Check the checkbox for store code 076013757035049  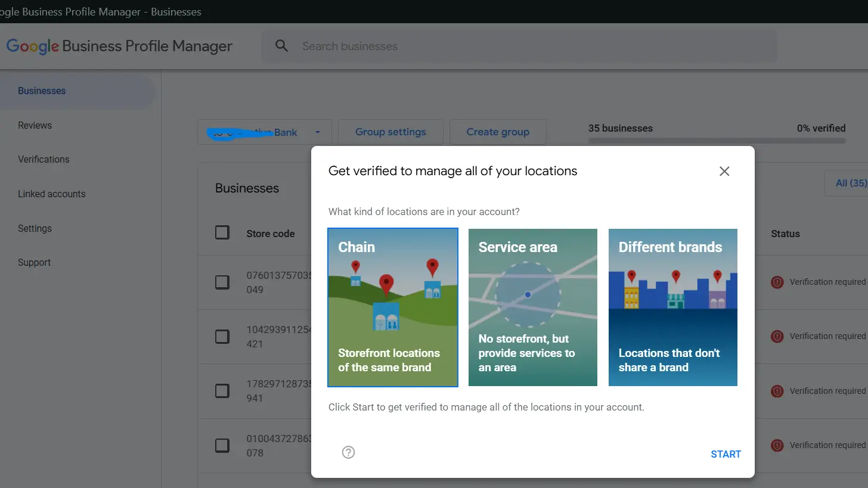pyautogui.click(x=222, y=282)
